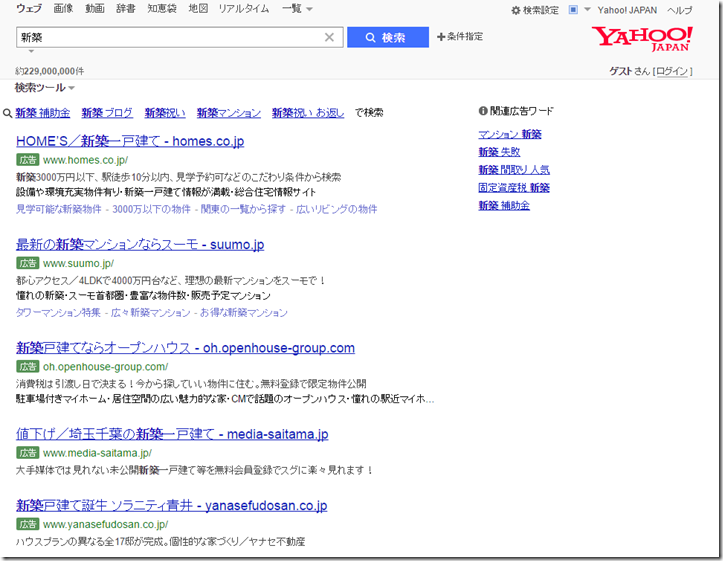This screenshot has width=723, height=561.
Task: Open 広々新築マンション sitelink
Action: pos(150,313)
